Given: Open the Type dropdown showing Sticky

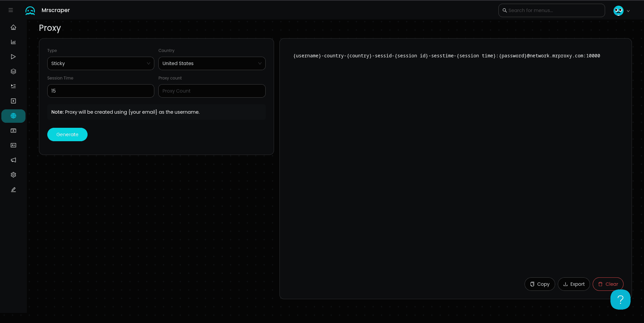Looking at the screenshot, I should (x=101, y=63).
